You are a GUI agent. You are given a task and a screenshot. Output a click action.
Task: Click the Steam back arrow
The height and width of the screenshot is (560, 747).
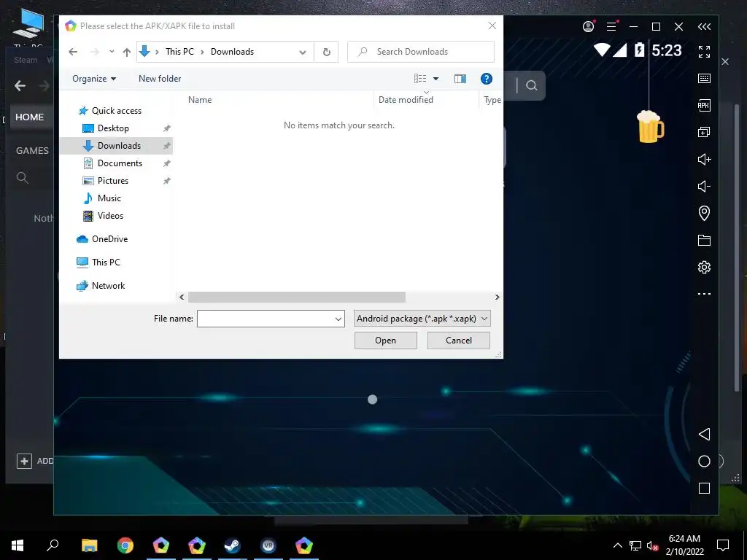(x=20, y=86)
